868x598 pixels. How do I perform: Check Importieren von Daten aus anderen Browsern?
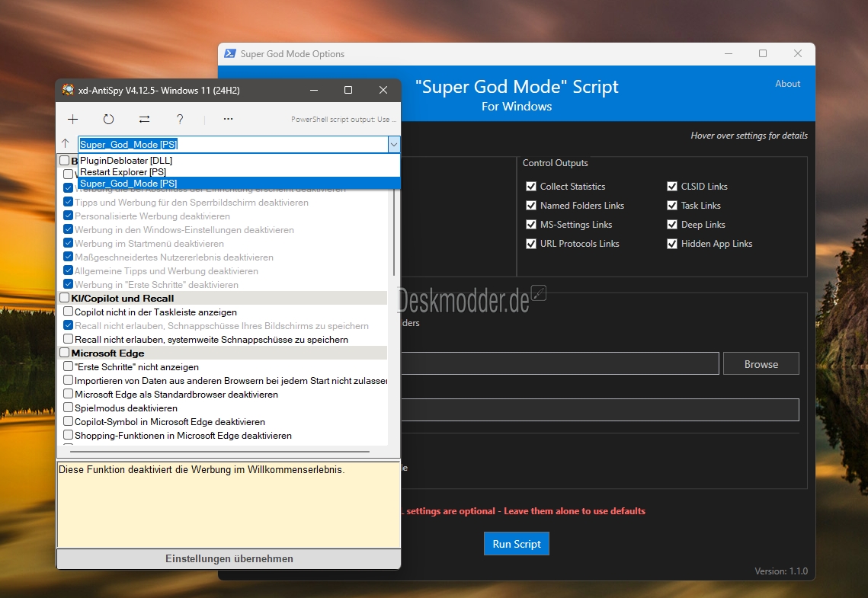coord(68,380)
